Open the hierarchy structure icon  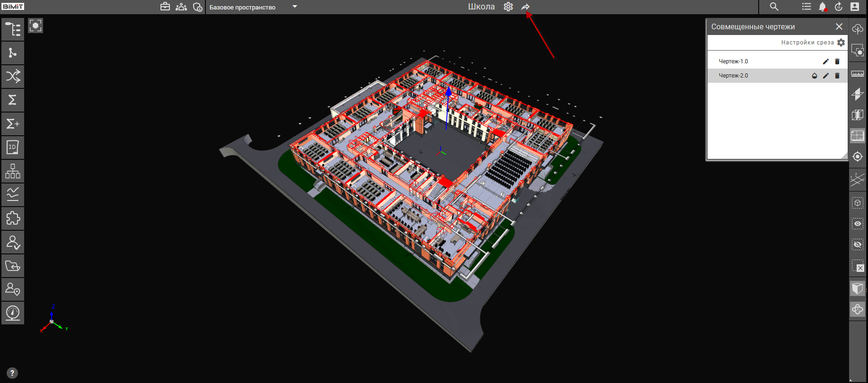(x=13, y=171)
